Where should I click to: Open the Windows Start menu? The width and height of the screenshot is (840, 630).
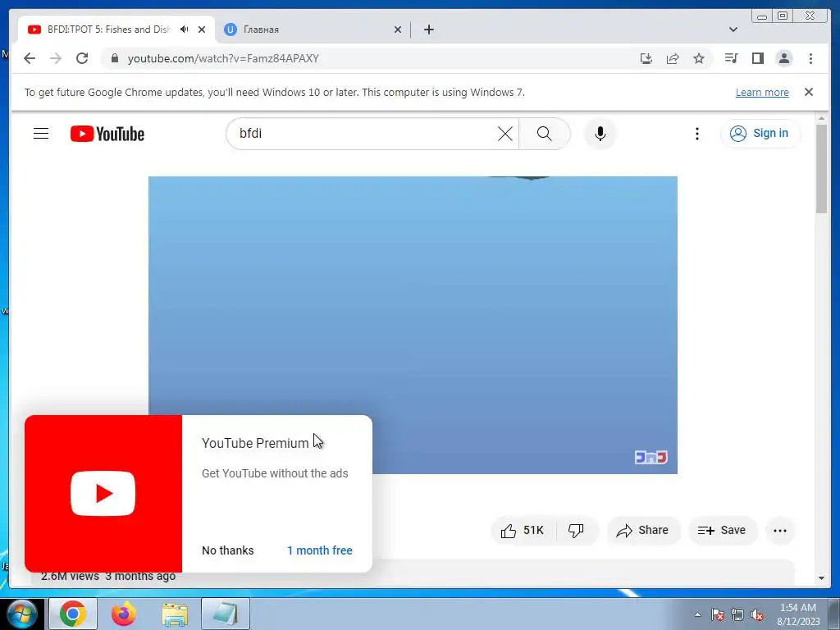click(21, 614)
